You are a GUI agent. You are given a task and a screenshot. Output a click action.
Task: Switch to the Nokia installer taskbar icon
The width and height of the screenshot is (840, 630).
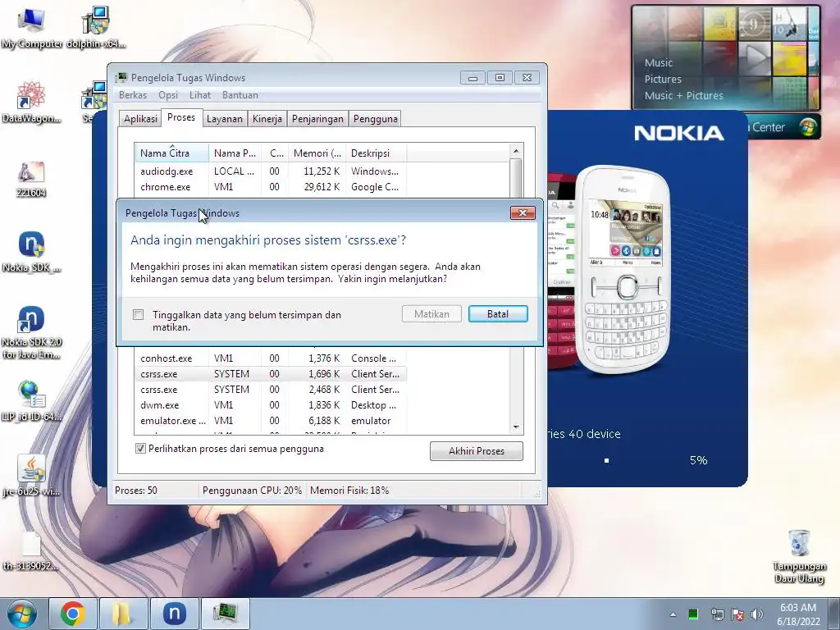coord(174,614)
